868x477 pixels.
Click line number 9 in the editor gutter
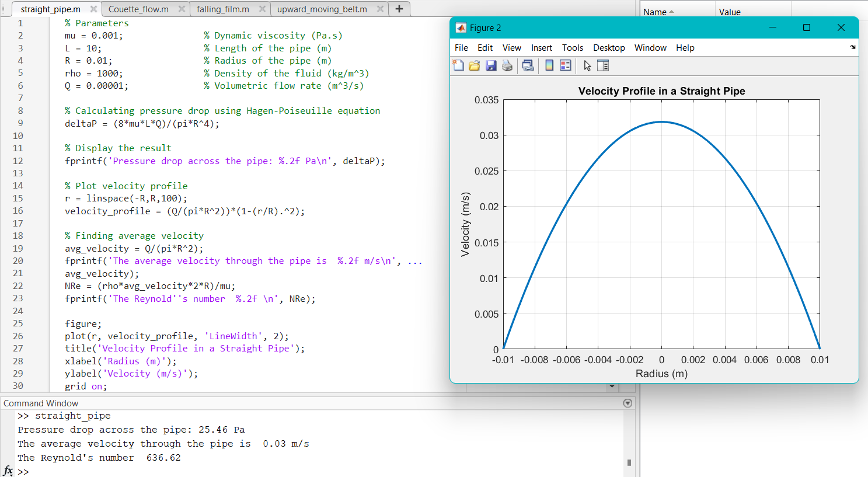(x=20, y=123)
